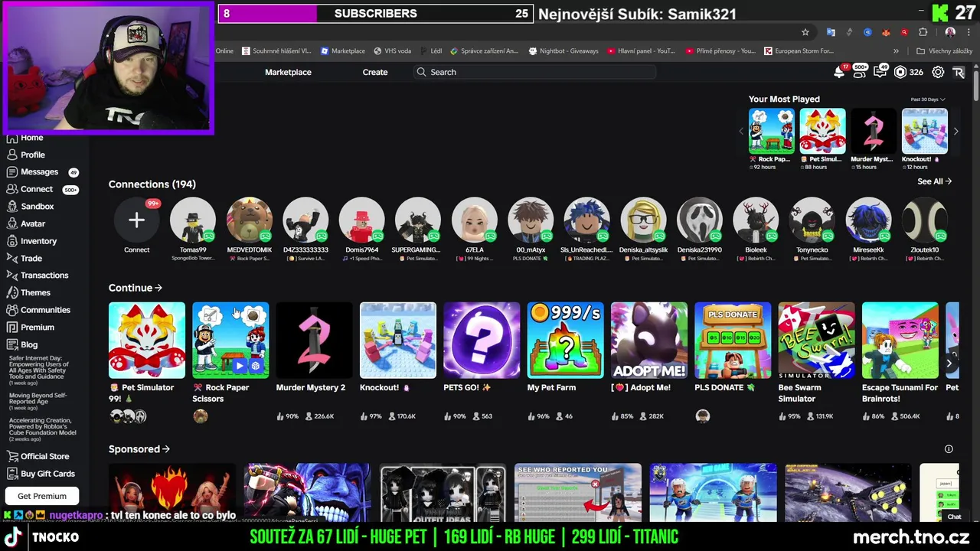Open Adopt Me! game thumbnail

click(x=649, y=341)
